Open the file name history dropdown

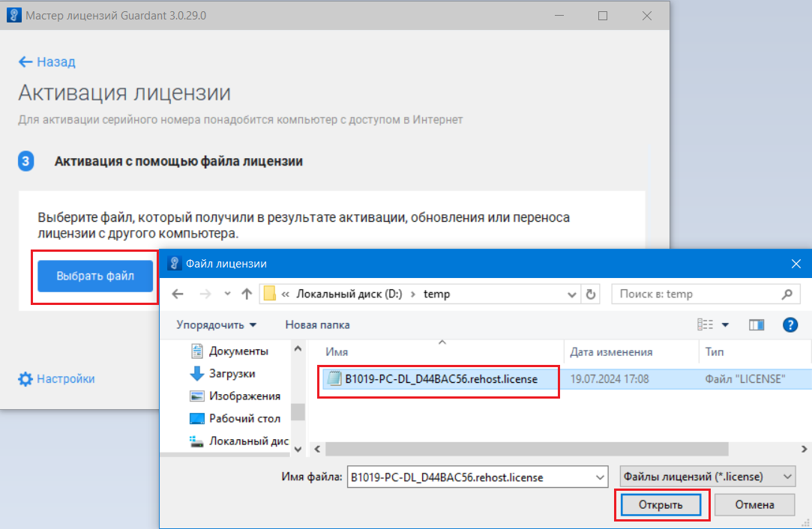point(599,477)
